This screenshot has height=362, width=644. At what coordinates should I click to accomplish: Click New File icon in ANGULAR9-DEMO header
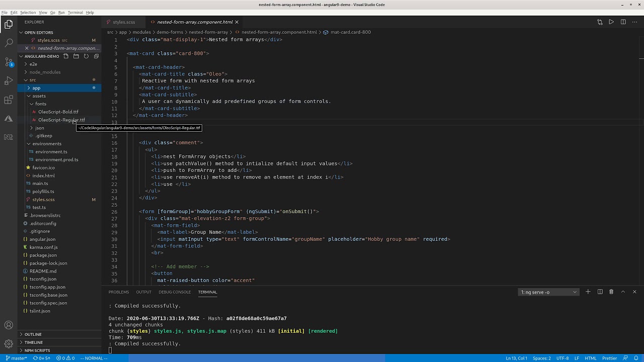point(66,56)
